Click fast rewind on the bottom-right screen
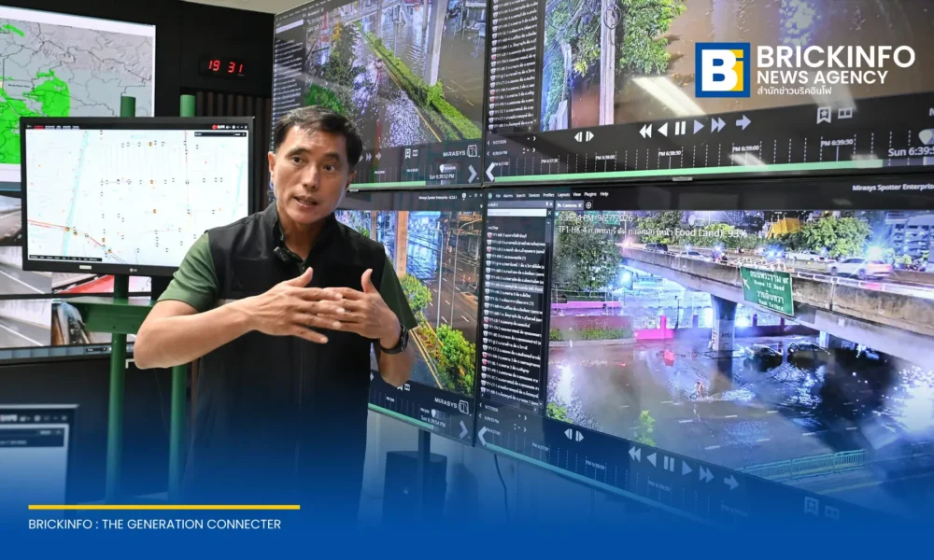This screenshot has height=560, width=934. point(634,454)
